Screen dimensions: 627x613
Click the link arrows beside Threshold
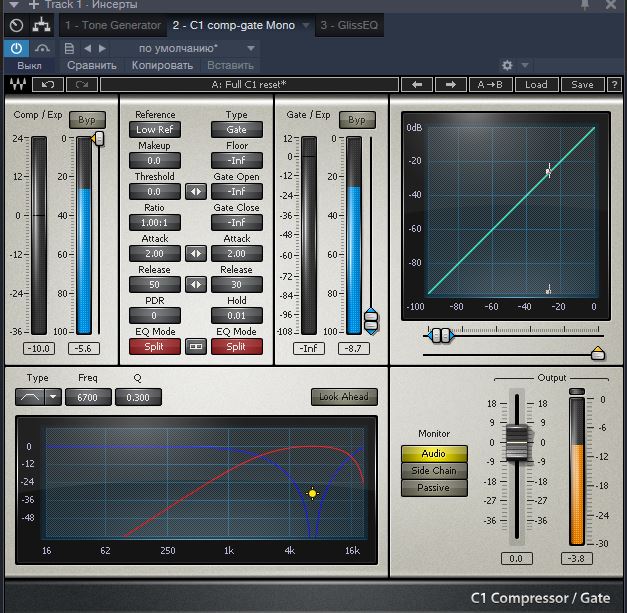click(x=196, y=192)
